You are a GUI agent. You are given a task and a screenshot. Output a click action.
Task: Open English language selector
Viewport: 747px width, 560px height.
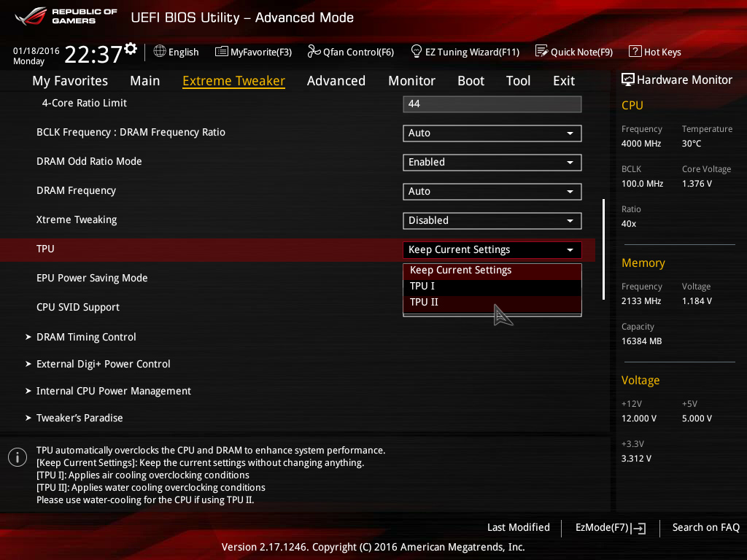[x=183, y=52]
